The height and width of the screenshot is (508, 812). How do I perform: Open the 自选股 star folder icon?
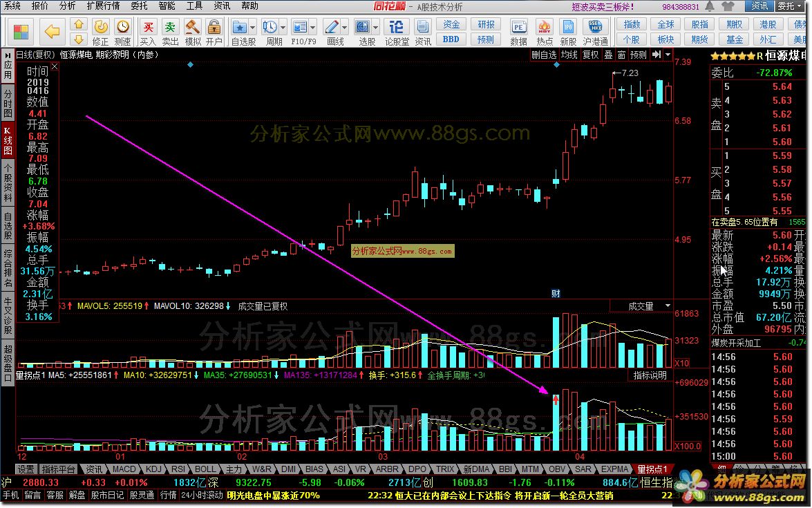tap(239, 27)
